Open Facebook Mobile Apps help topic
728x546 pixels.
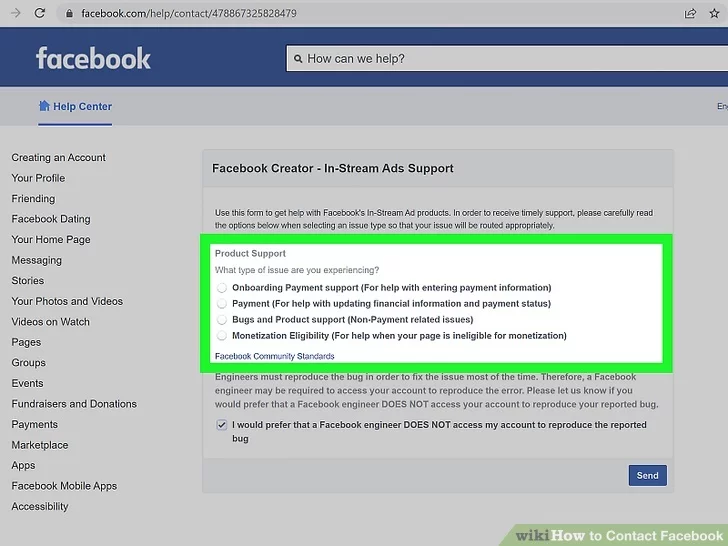65,486
